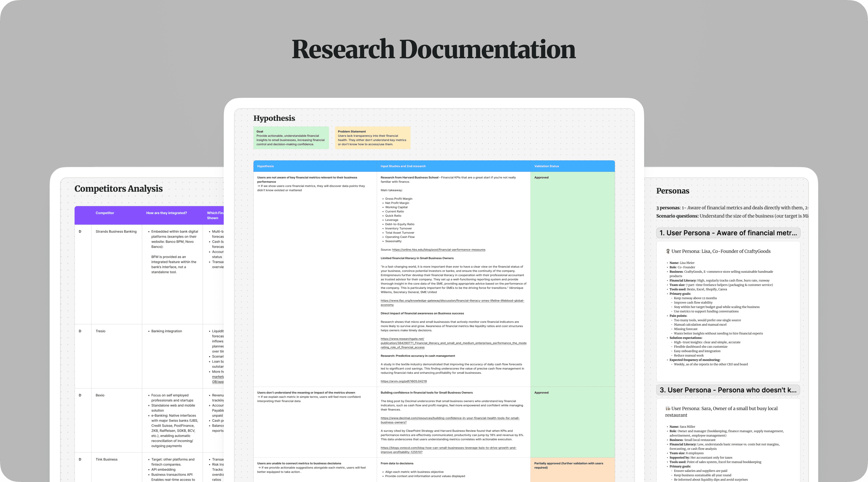
Task: Select the '3. User Persona - Persona who doesn't k...' label
Action: pos(728,390)
